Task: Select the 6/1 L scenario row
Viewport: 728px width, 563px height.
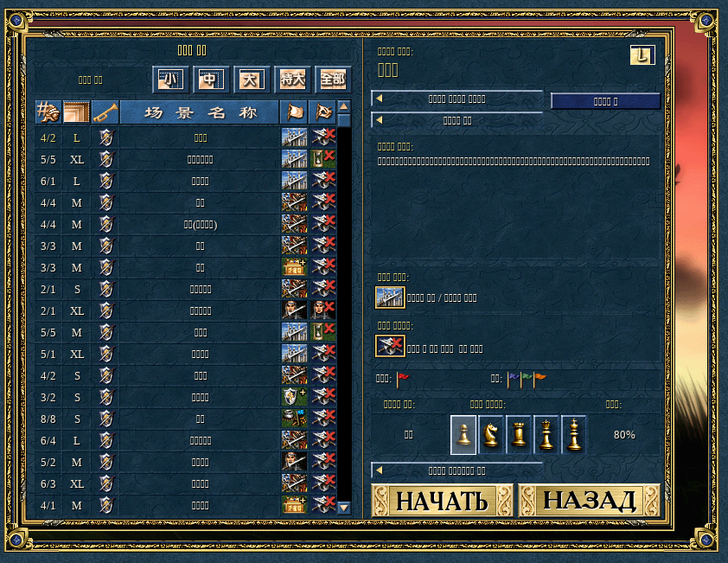Action: (x=186, y=181)
